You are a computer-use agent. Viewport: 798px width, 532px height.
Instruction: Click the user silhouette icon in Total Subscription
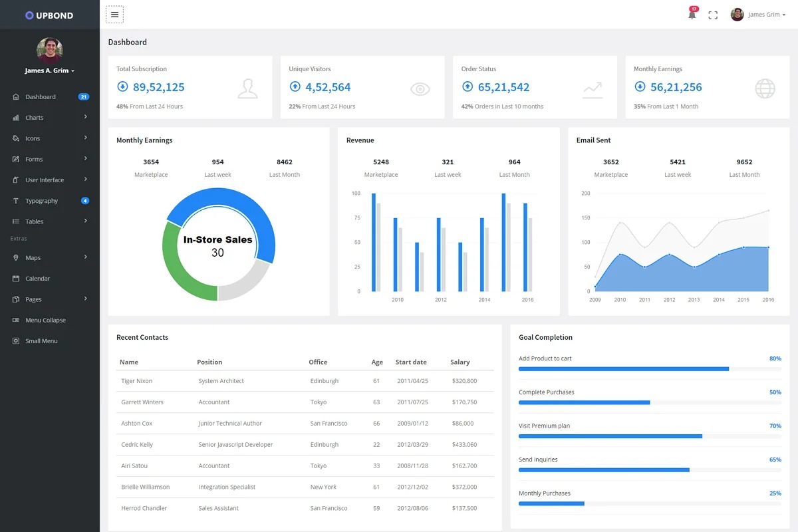[247, 88]
